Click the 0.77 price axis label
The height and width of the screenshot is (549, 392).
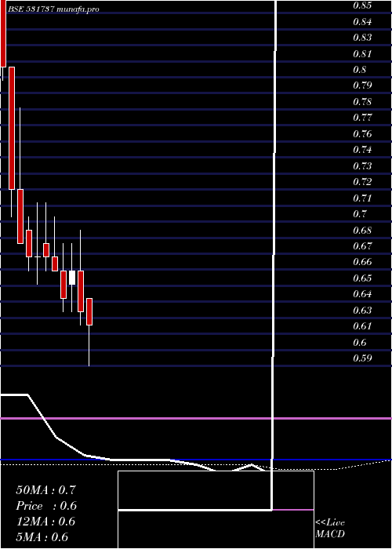[362, 118]
